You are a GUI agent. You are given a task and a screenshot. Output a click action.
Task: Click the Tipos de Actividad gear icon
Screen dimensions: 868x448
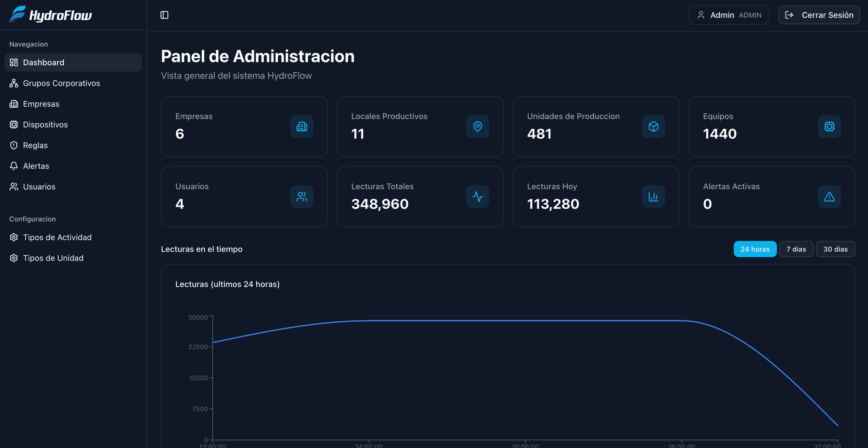[14, 237]
